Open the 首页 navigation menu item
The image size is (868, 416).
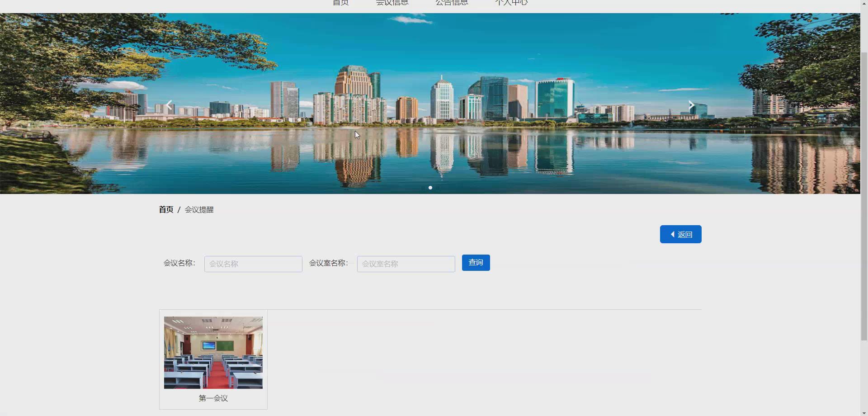[340, 3]
